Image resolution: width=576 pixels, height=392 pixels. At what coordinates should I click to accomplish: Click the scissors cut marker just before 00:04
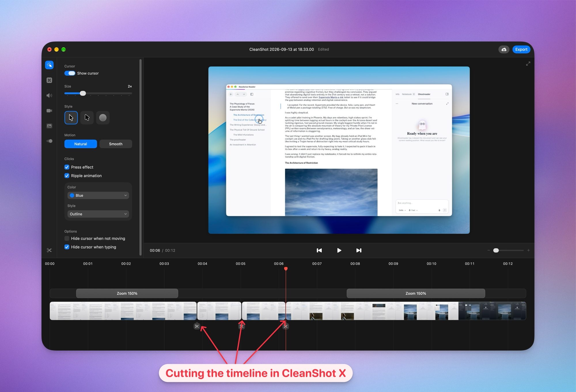(x=197, y=326)
